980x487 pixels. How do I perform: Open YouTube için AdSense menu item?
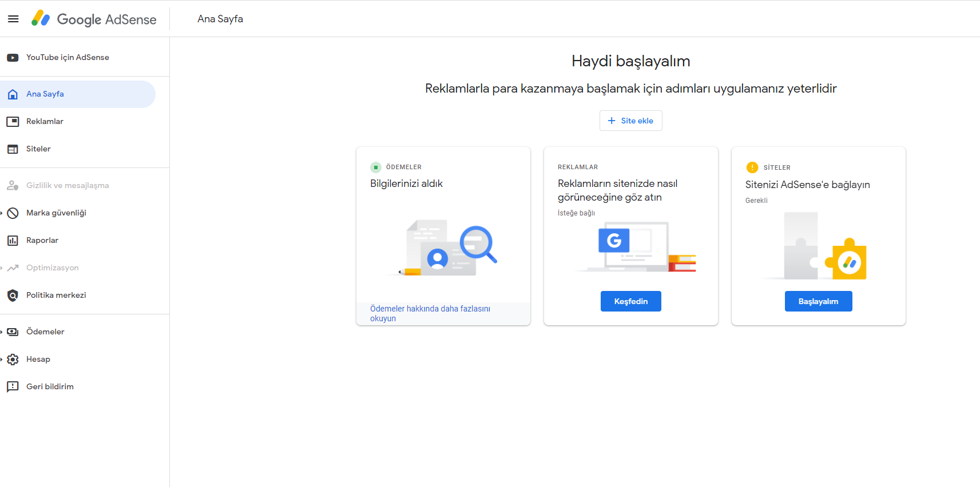[x=78, y=58]
